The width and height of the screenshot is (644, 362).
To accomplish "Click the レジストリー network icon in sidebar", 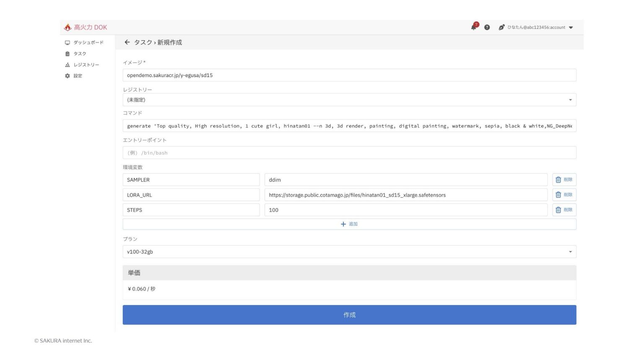I will point(68,65).
